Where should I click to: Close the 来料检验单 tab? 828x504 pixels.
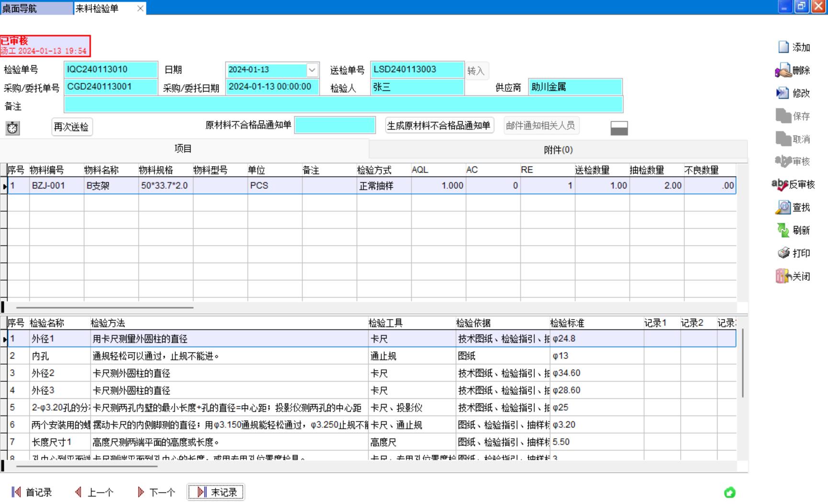coord(140,8)
